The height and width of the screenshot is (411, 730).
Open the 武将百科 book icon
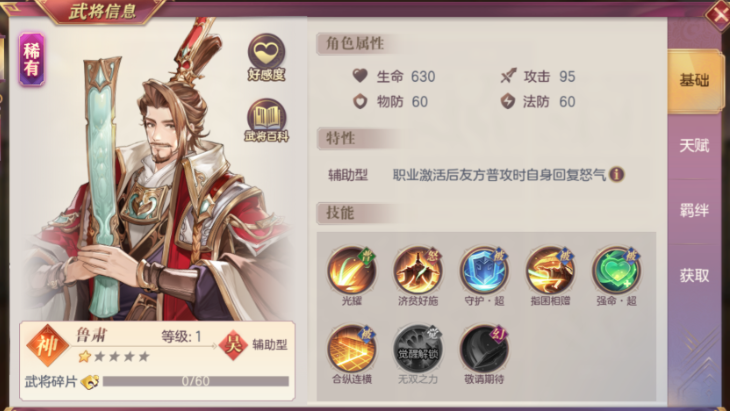(x=266, y=120)
